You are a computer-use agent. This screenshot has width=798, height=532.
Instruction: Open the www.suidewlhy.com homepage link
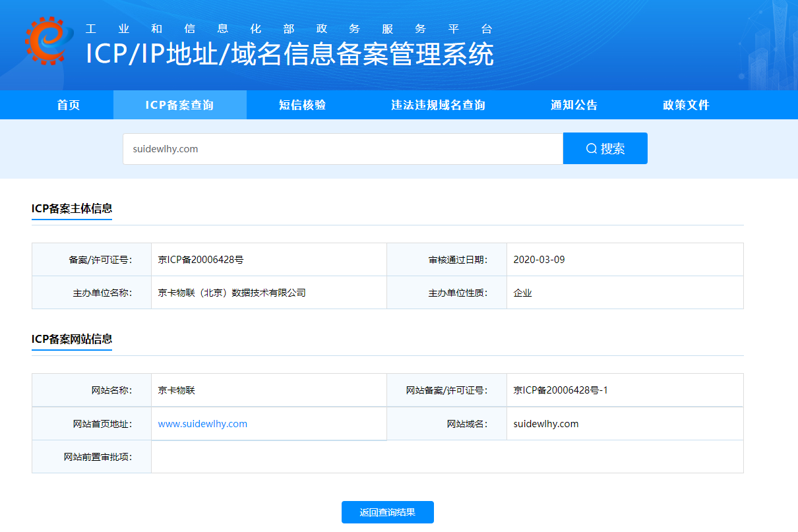[x=202, y=424]
